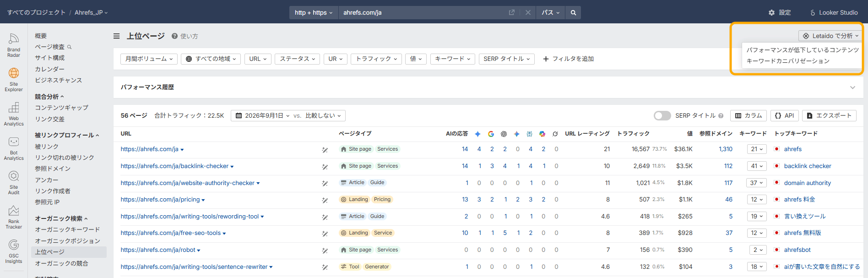Open オーガニックの競合 in the left menu
Viewport: 868px width, 278px height.
(61, 263)
